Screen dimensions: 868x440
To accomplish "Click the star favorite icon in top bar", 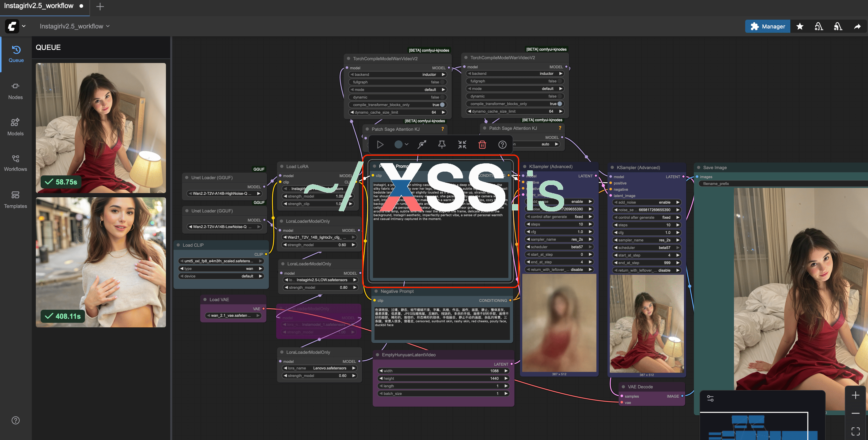I will coord(800,27).
